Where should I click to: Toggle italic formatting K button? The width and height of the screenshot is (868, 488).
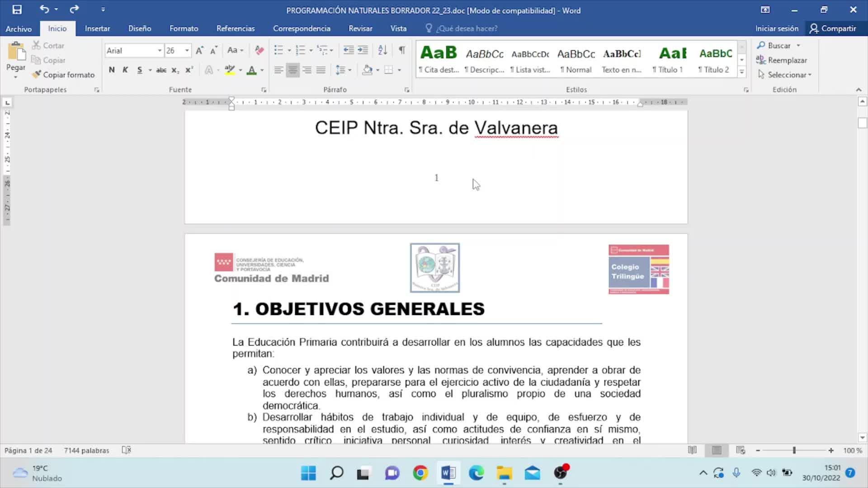coord(125,70)
